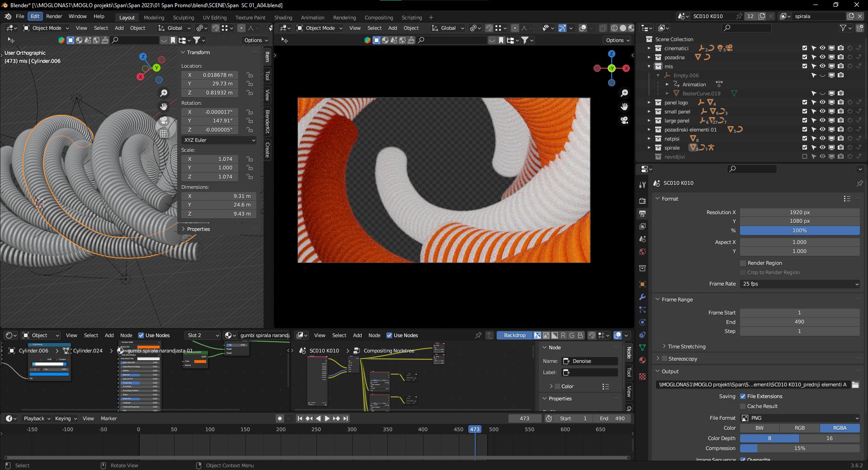The height and width of the screenshot is (470, 868).
Task: Toggle the compositor Backdrop button
Action: pyautogui.click(x=514, y=335)
